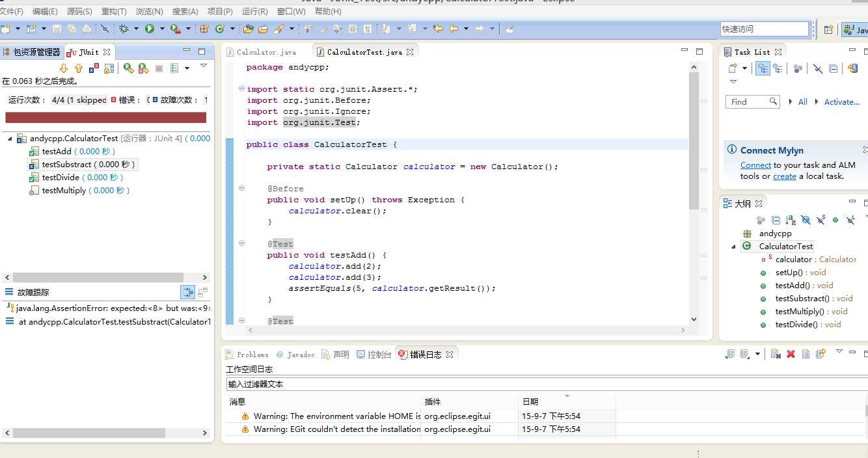This screenshot has height=458, width=868.
Task: Toggle Filter Stack Trace icon
Action: tap(187, 292)
